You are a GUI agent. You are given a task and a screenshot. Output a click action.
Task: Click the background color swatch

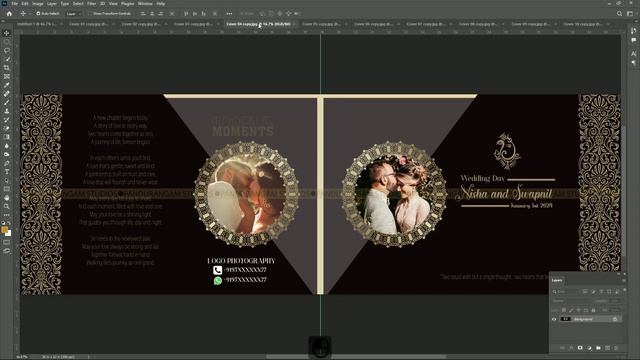pyautogui.click(x=9, y=233)
